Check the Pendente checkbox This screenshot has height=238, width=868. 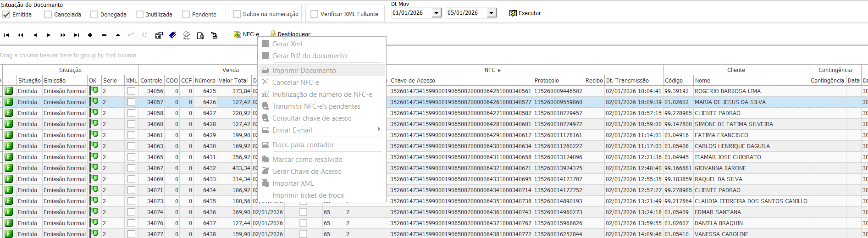[186, 14]
